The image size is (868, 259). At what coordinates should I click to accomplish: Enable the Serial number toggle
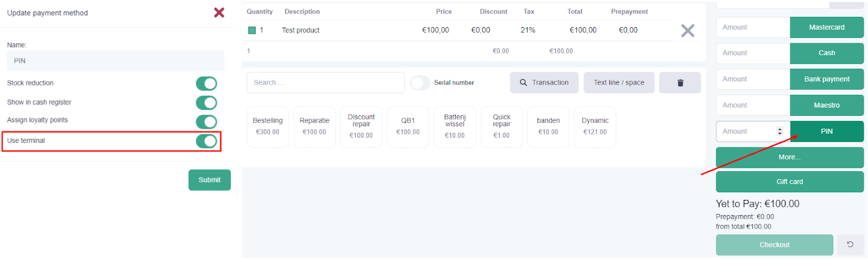point(420,83)
